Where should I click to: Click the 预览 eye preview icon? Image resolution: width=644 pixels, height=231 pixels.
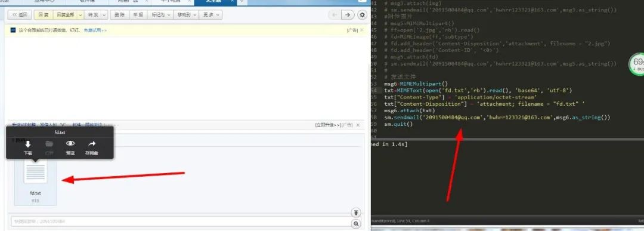coord(70,144)
